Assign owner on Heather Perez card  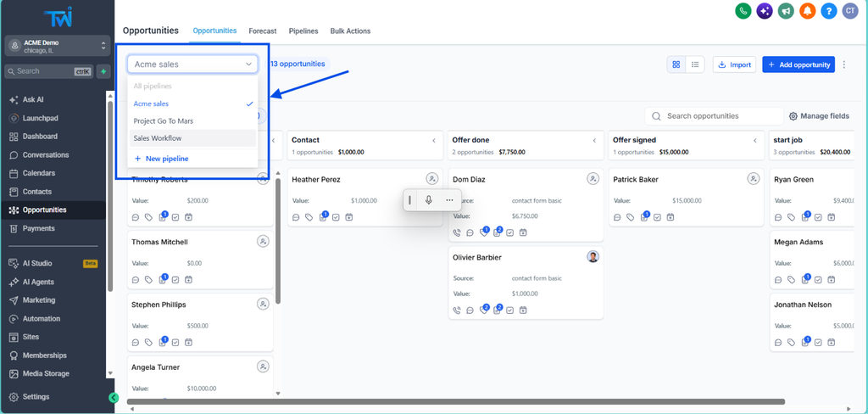coord(431,178)
